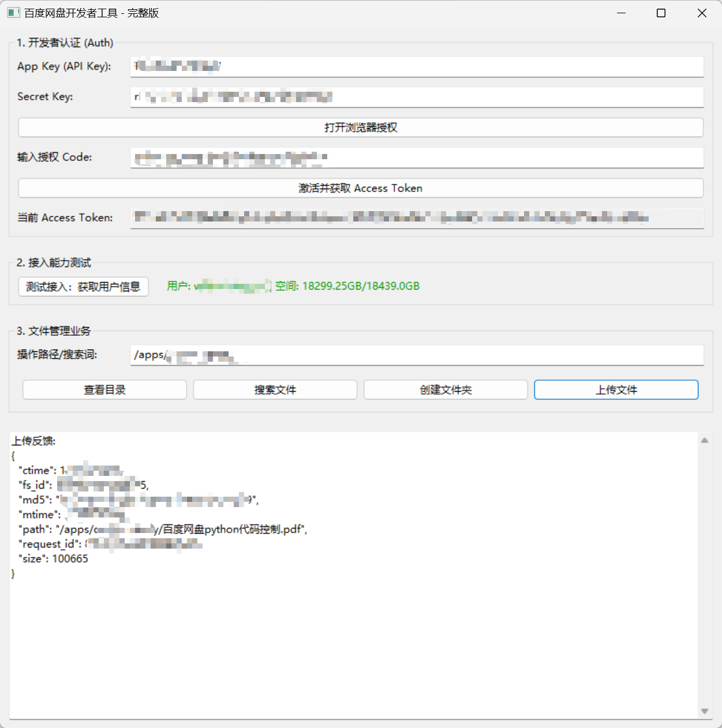
Task: Click the App Key (API Key) input field
Action: click(417, 66)
